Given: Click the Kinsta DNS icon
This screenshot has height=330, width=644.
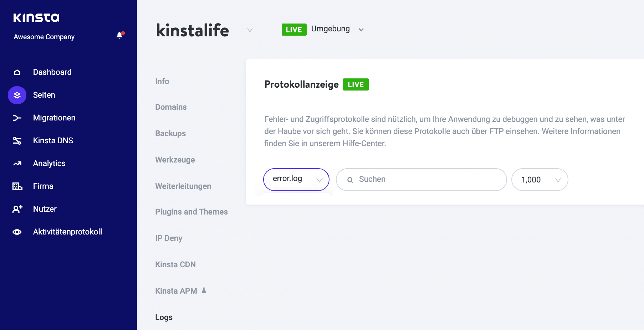Looking at the screenshot, I should point(17,140).
